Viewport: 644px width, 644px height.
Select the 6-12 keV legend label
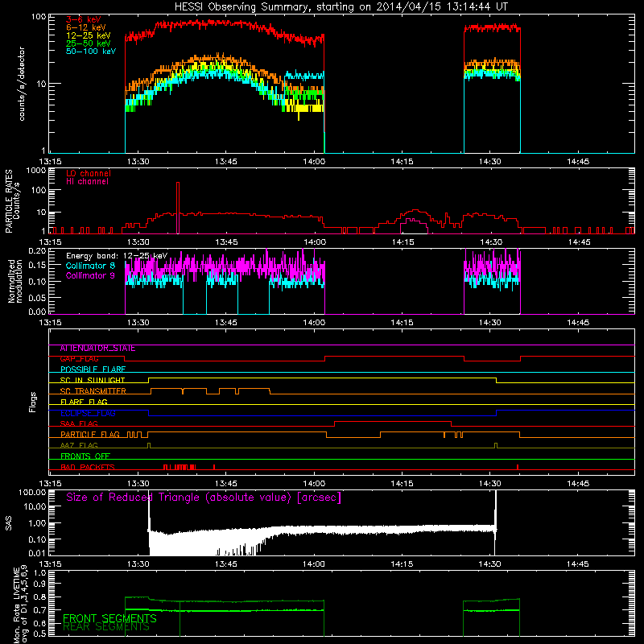pos(85,27)
